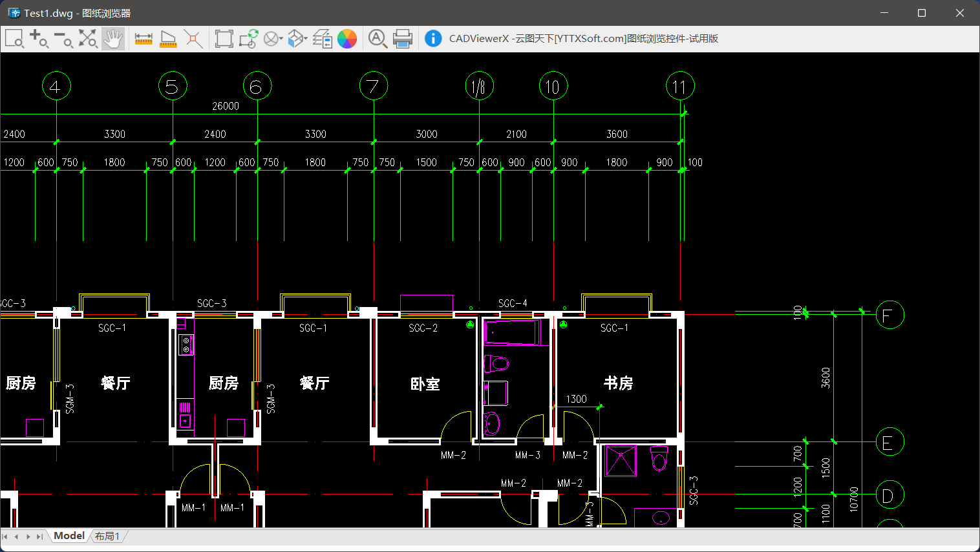Open the color wheel settings
This screenshot has width=980, height=552.
click(347, 39)
